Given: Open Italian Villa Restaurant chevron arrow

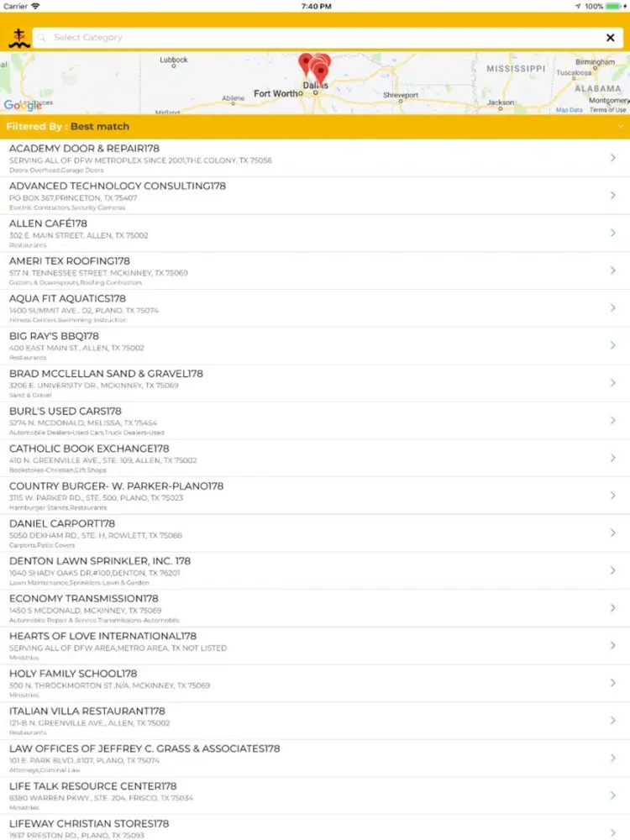Looking at the screenshot, I should click(x=613, y=720).
